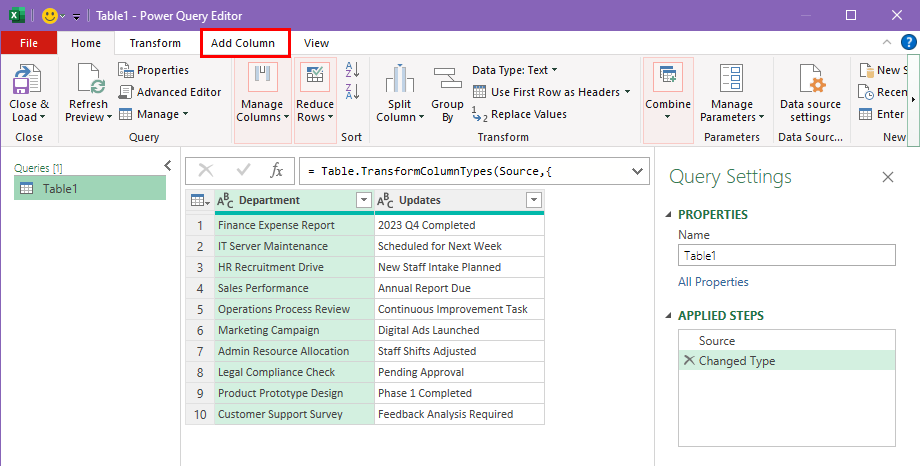Click the ABC type icon of Updates column
The width and height of the screenshot is (920, 466).
(x=385, y=201)
